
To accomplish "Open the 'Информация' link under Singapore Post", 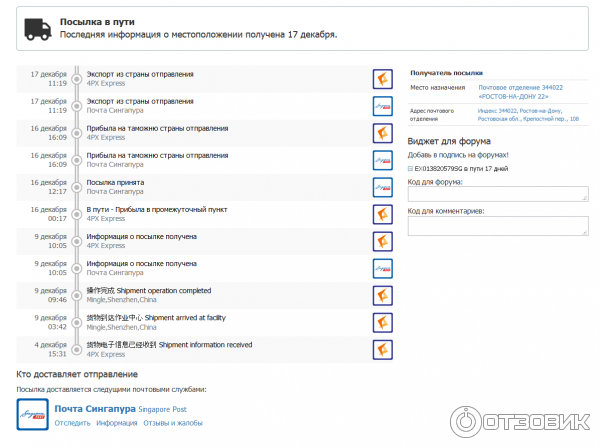I will pos(116,423).
